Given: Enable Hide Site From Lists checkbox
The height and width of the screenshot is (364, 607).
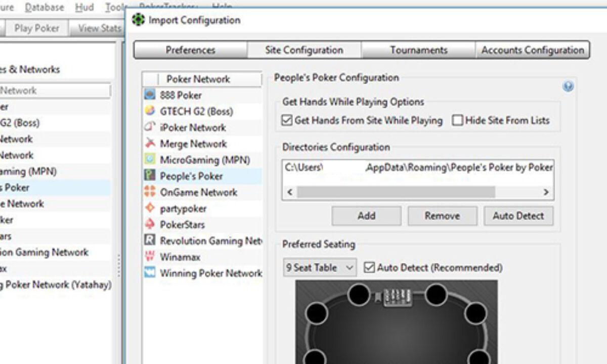Looking at the screenshot, I should click(x=457, y=120).
